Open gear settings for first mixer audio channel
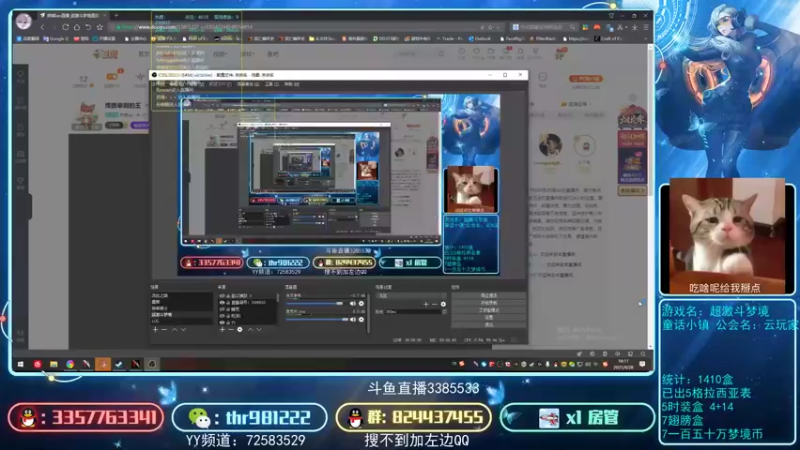800x450 pixels. pyautogui.click(x=361, y=304)
